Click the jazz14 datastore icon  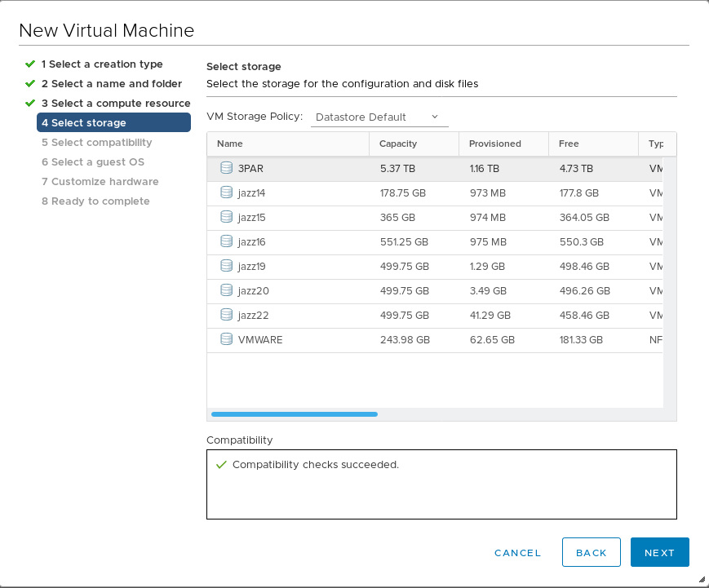(x=227, y=192)
